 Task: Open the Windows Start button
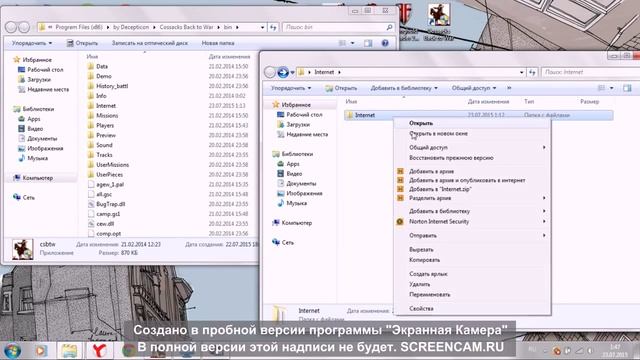pyautogui.click(x=12, y=350)
